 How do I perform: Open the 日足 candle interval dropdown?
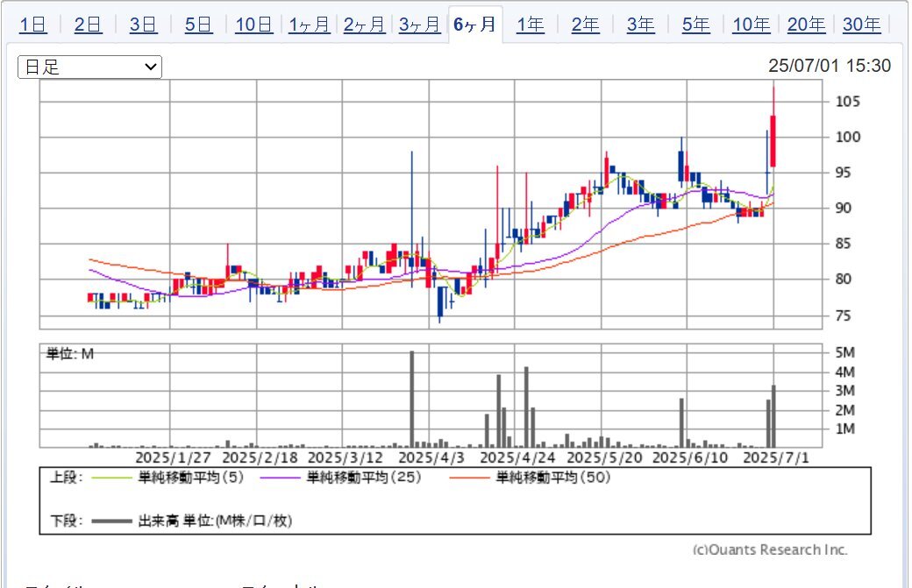[x=90, y=67]
